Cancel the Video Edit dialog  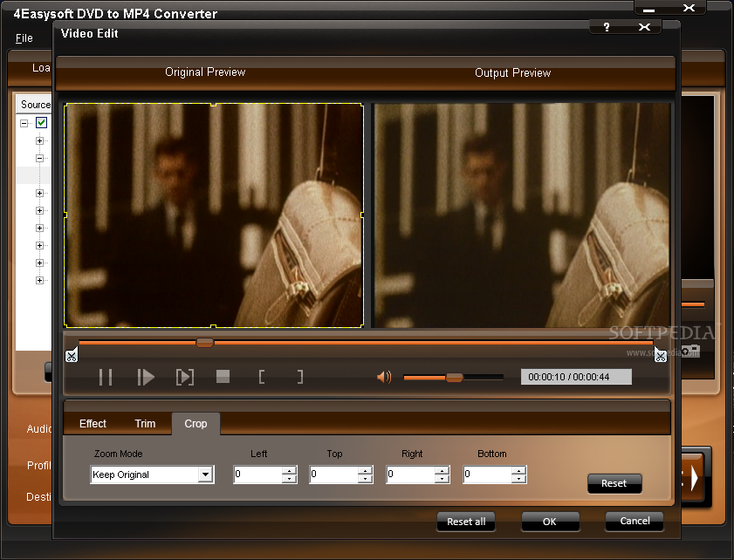[635, 521]
